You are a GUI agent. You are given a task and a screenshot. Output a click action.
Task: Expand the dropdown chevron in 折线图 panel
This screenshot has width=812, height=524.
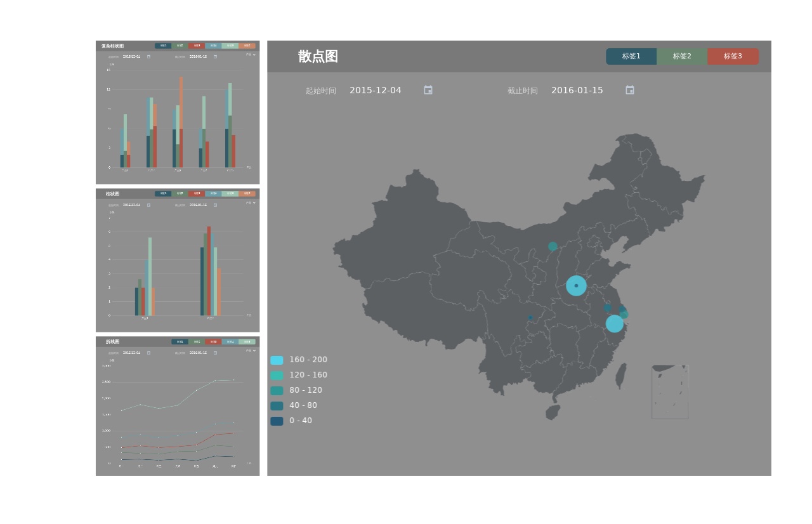(254, 350)
